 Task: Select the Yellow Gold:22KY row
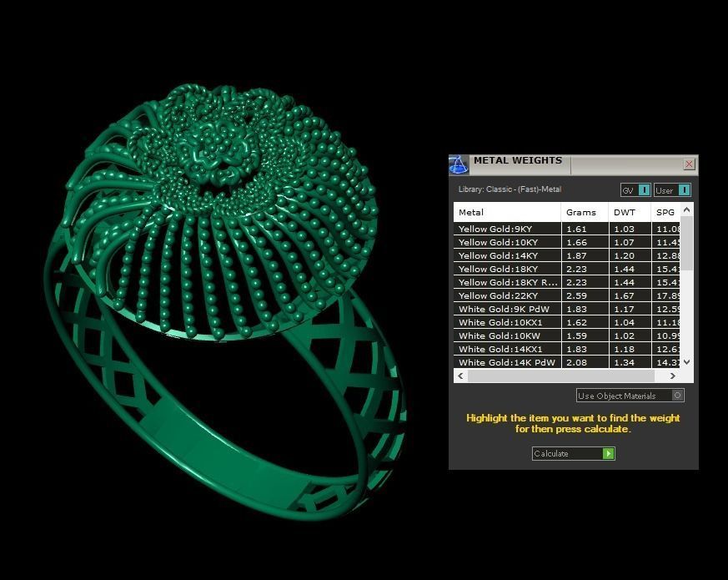[567, 295]
